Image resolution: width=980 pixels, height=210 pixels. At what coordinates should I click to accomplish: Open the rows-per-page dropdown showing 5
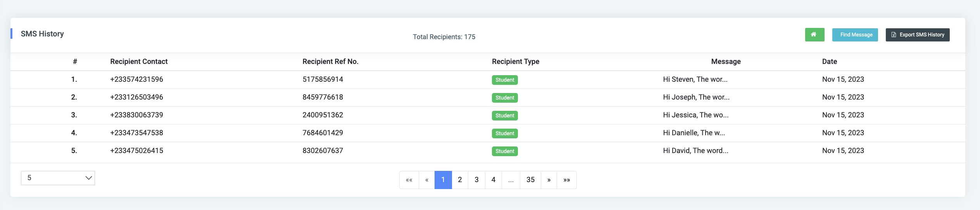58,178
